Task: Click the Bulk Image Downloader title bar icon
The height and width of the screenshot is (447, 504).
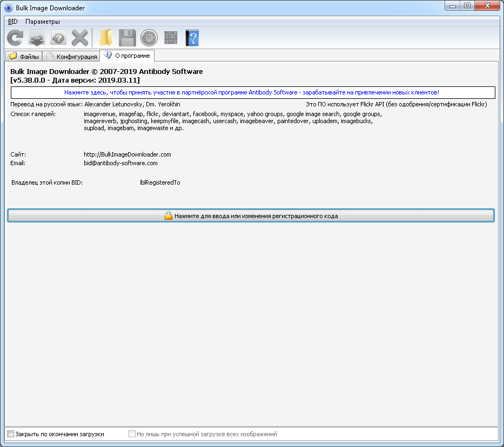Action: click(x=9, y=8)
